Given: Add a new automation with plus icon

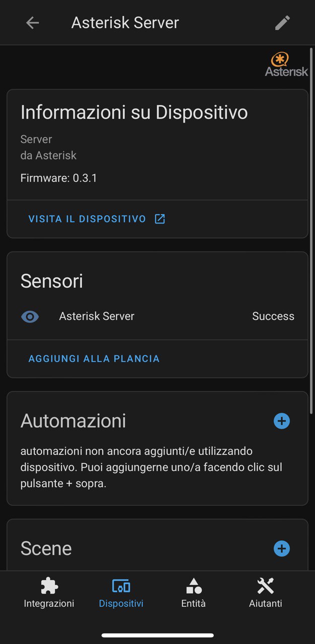Looking at the screenshot, I should pos(282,421).
